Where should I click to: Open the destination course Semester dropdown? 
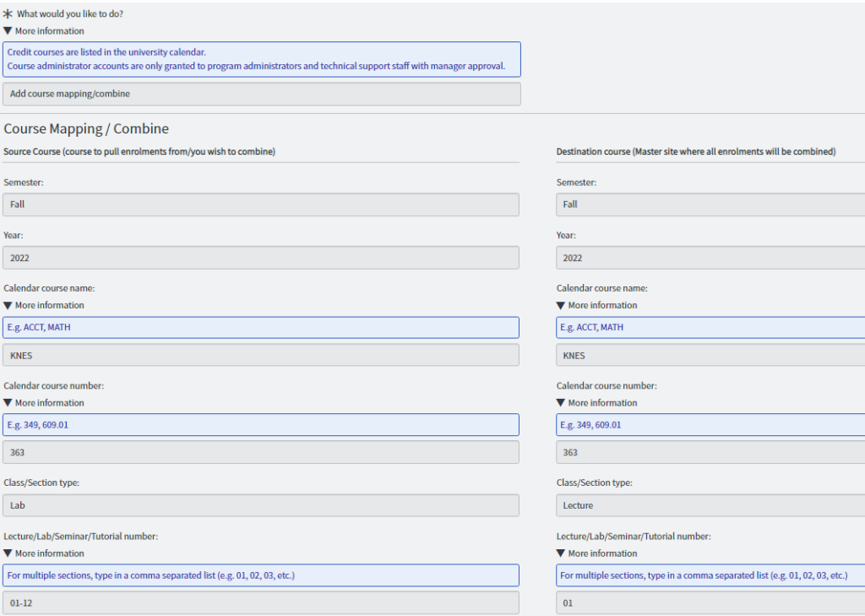tap(710, 204)
